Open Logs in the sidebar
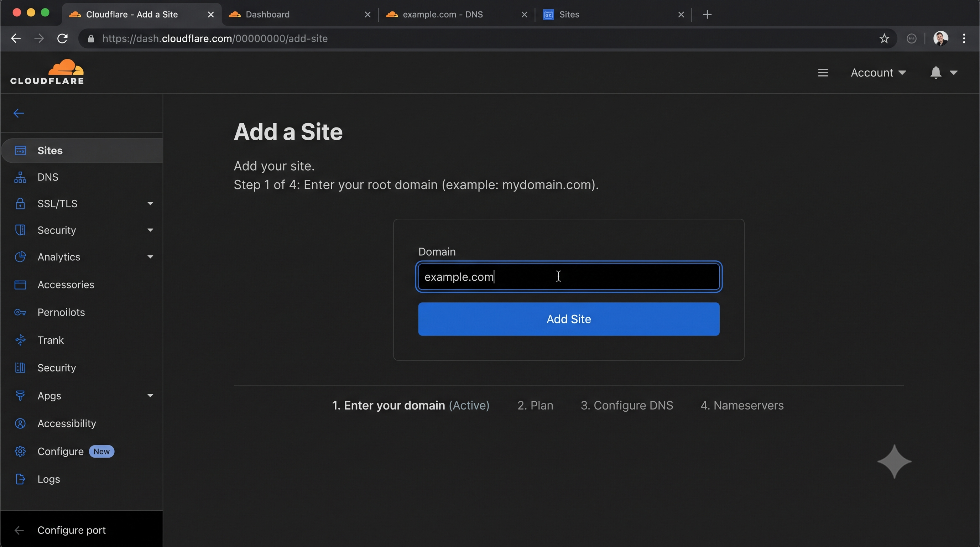 82,479
